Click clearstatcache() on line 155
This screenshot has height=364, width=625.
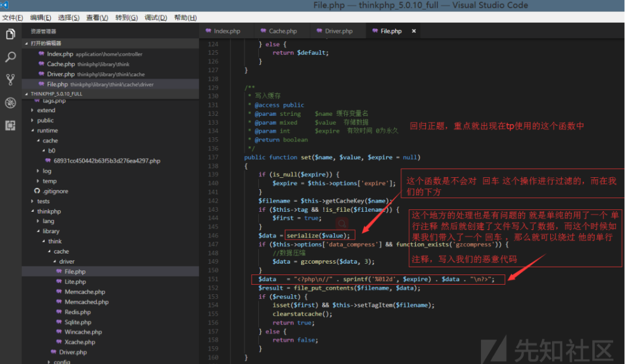(302, 314)
